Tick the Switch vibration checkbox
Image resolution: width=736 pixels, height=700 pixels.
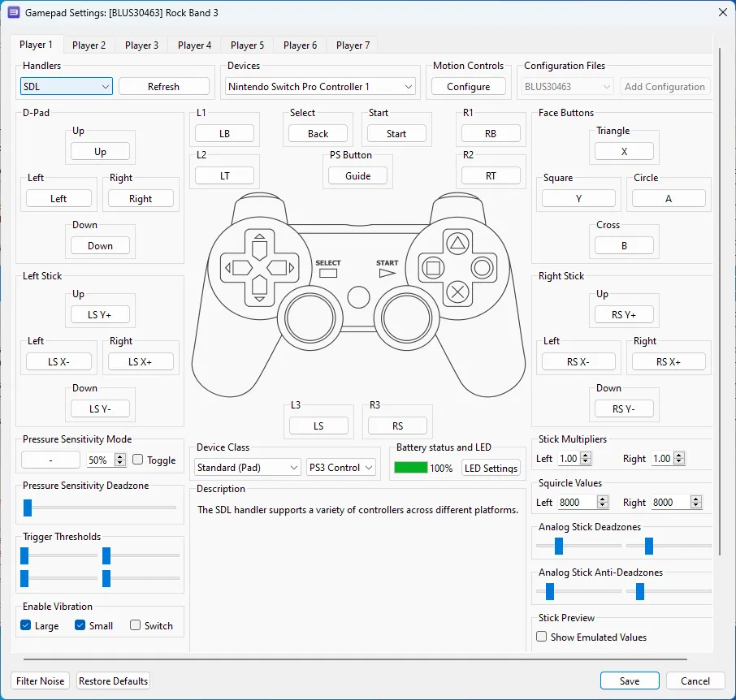click(136, 625)
